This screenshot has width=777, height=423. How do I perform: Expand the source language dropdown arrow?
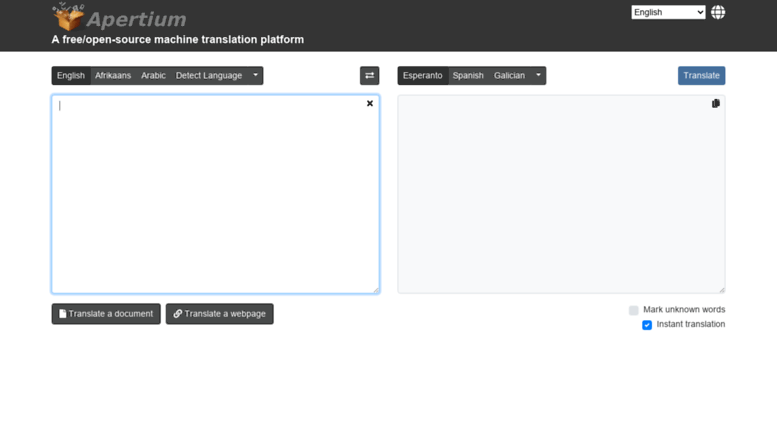255,76
